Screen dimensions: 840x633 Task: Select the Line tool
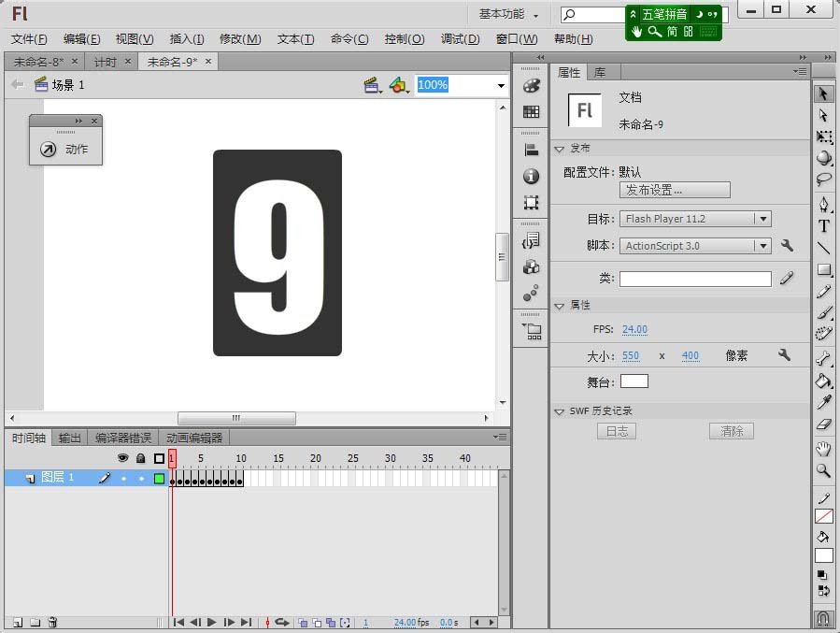click(x=824, y=247)
